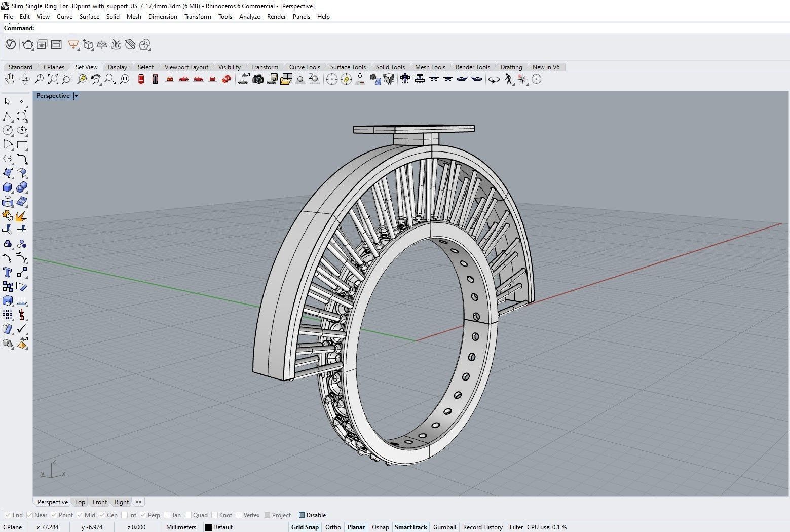Click the V-Ray teapot render icon
Screen dimensions: 790x532
tap(28, 45)
